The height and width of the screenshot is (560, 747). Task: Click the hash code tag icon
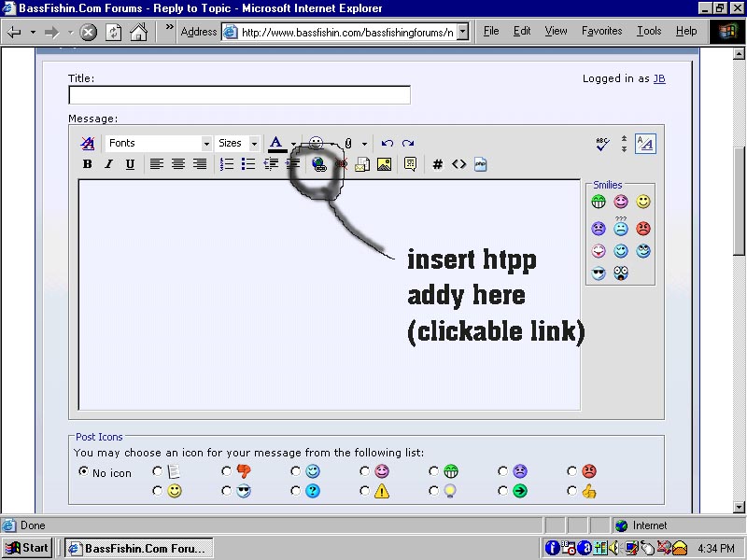pos(437,164)
